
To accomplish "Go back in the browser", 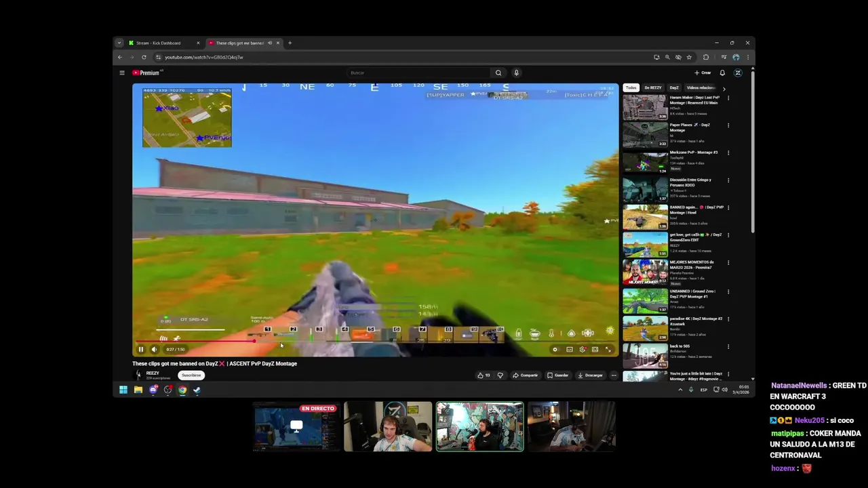I will [x=120, y=58].
